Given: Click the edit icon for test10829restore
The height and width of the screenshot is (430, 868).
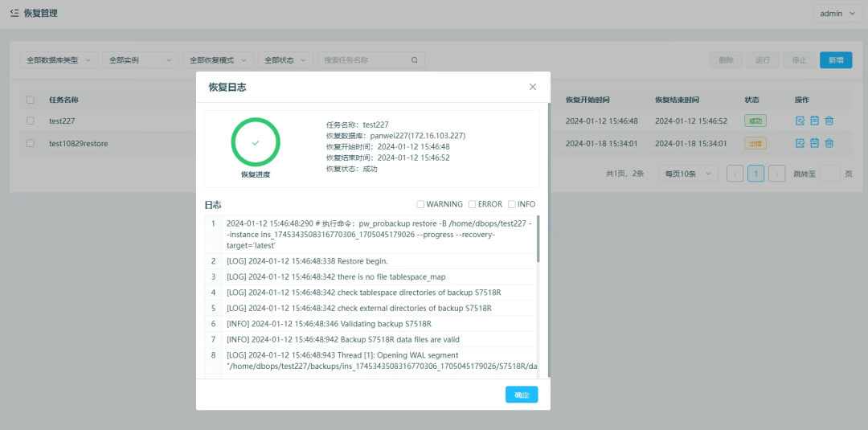Looking at the screenshot, I should coord(800,143).
